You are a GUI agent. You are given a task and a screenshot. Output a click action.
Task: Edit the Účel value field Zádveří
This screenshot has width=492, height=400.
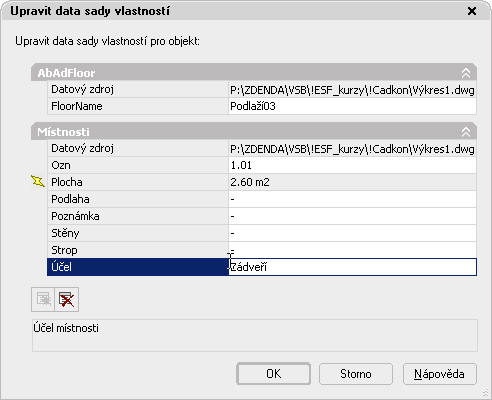click(353, 267)
